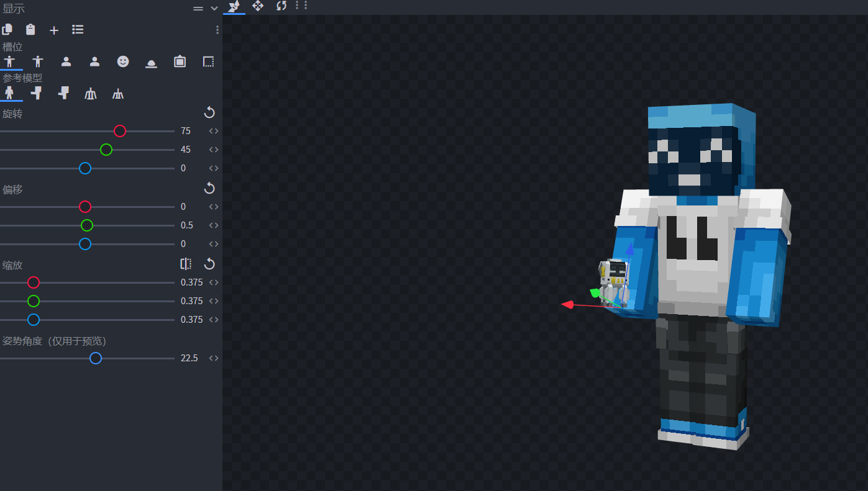Reset the 偏移 translation values
Screen dimensions: 868x491
[x=209, y=188]
